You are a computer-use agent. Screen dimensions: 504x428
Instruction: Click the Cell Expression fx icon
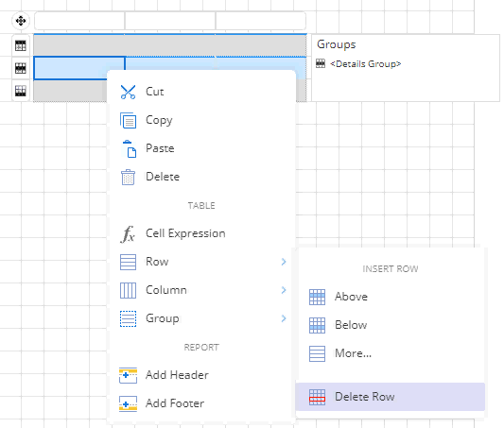[128, 233]
